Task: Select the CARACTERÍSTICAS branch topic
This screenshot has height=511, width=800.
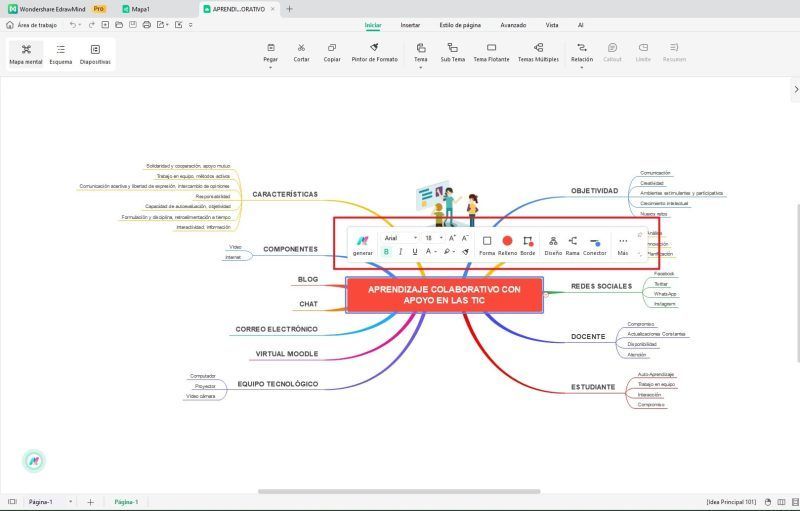Action: [285, 194]
